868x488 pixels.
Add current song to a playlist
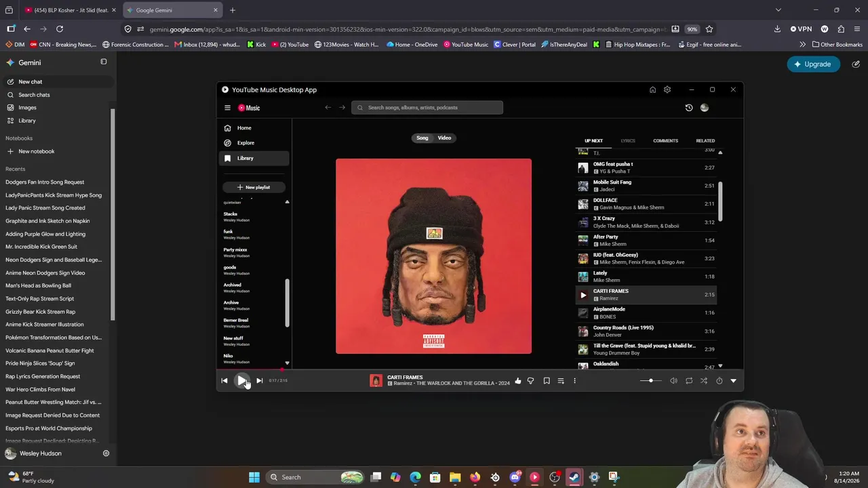(561, 381)
